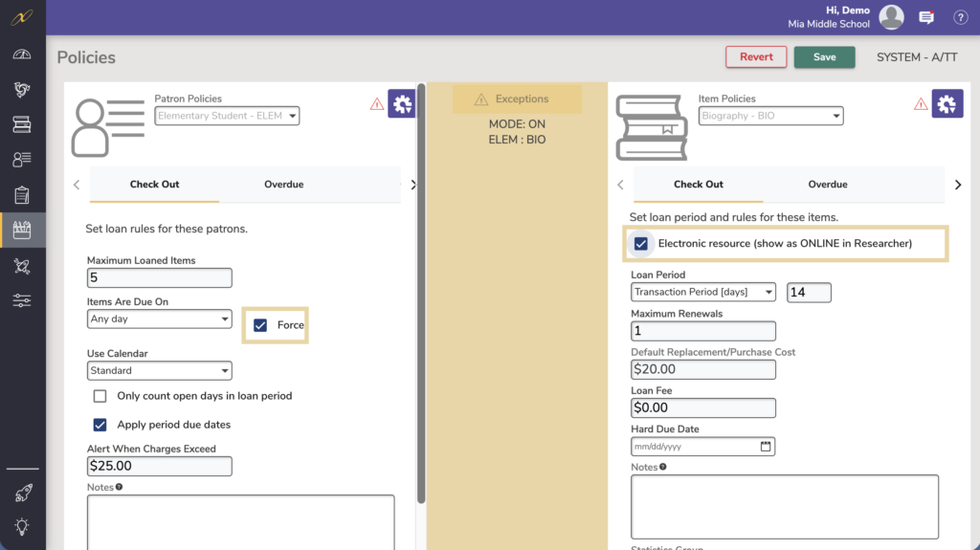Click the green Save button
Screen dimensions: 980x550
(824, 57)
